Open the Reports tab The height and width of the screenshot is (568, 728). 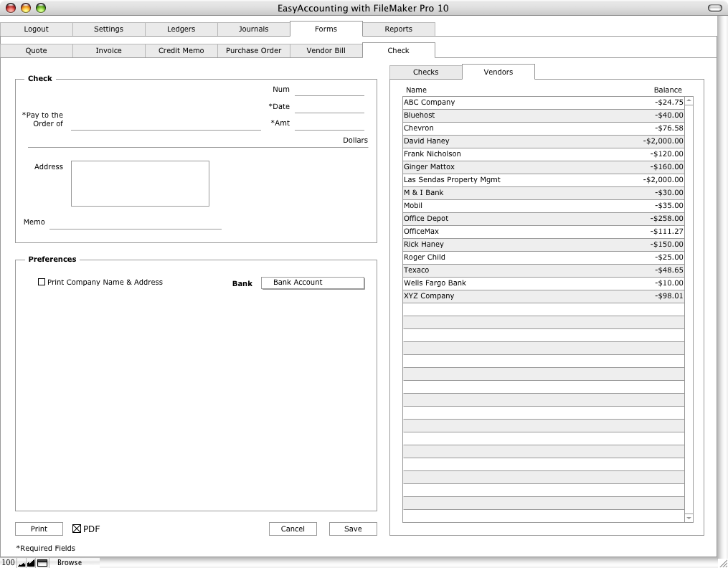pos(398,29)
